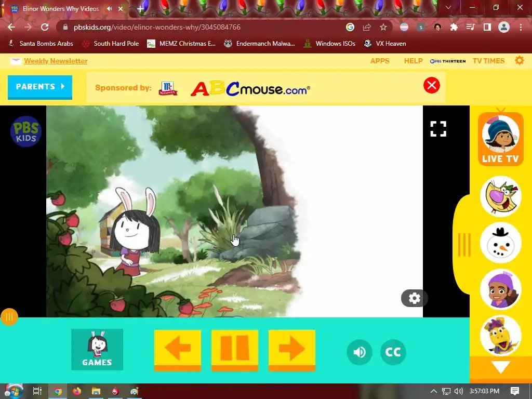Open Santa Bombs Arabs bookmark
532x399 pixels.
click(41, 44)
